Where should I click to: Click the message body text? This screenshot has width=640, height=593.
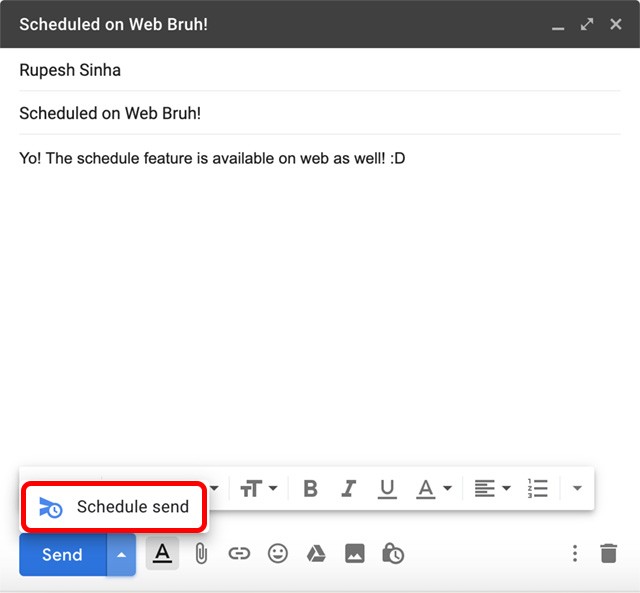point(212,158)
